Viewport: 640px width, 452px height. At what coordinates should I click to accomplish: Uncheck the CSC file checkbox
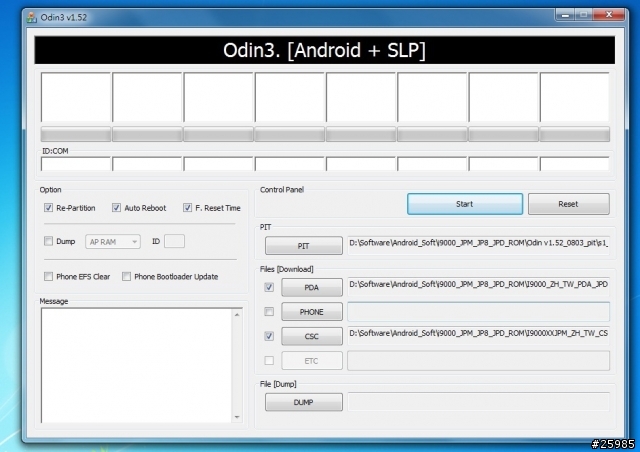pos(269,336)
